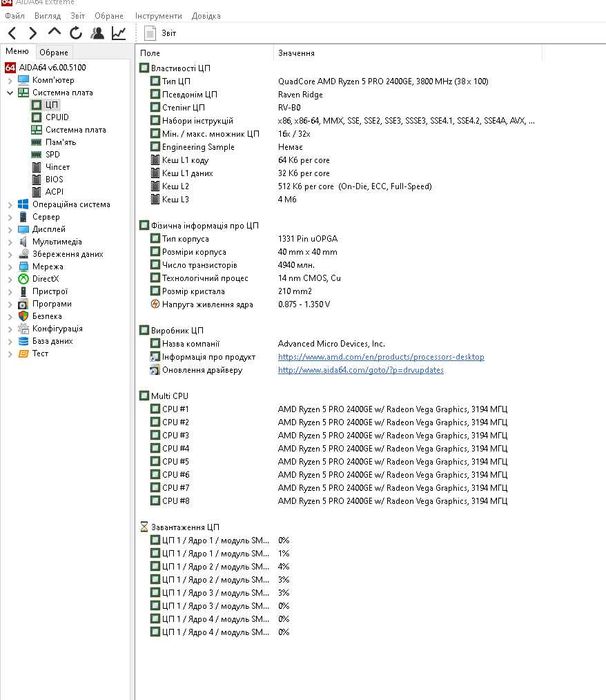Viewport: 606px width, 700px height.
Task: Click the Мультимедіа speaker icon
Action: (x=23, y=242)
